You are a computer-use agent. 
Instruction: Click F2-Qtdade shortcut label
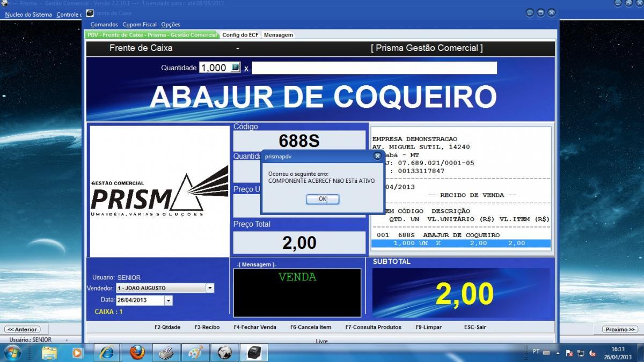pyautogui.click(x=167, y=327)
